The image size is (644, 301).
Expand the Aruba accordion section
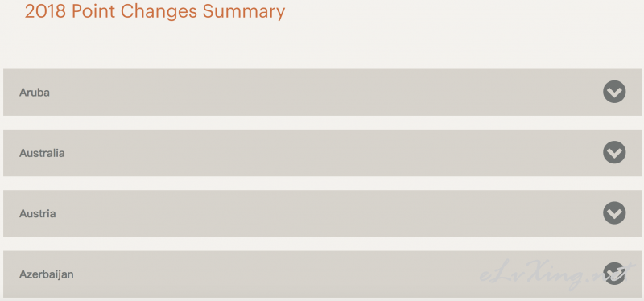coord(323,93)
